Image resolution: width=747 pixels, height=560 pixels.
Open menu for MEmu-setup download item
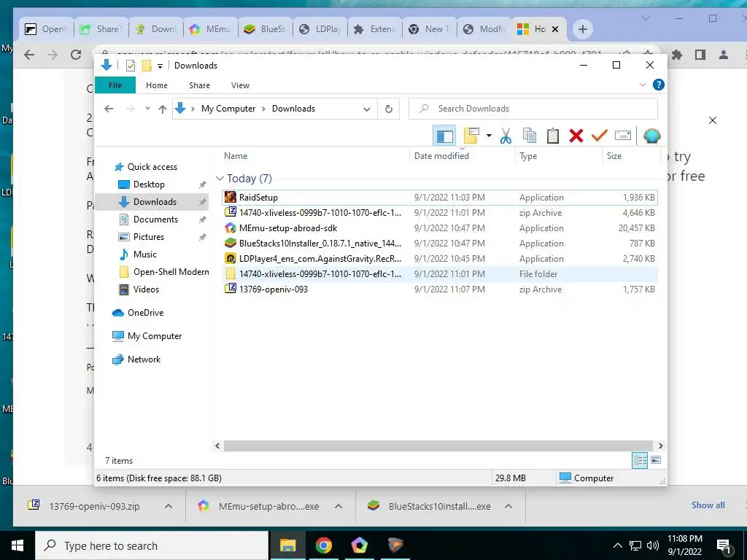pyautogui.click(x=338, y=506)
